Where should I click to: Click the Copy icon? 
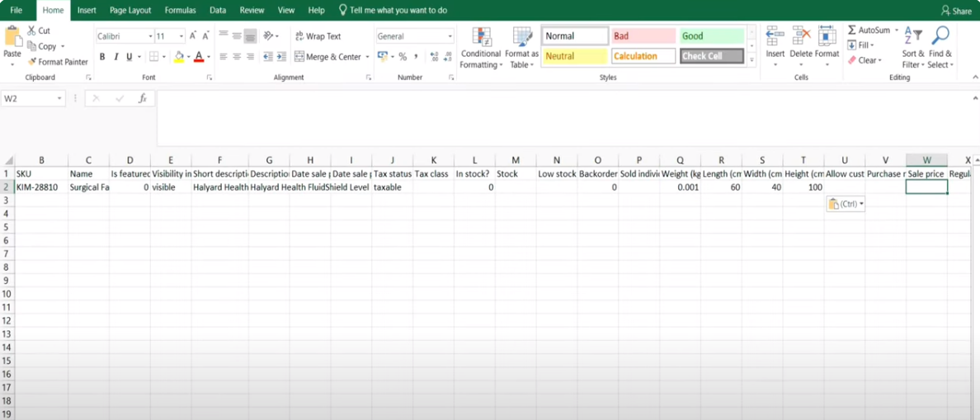[x=32, y=46]
